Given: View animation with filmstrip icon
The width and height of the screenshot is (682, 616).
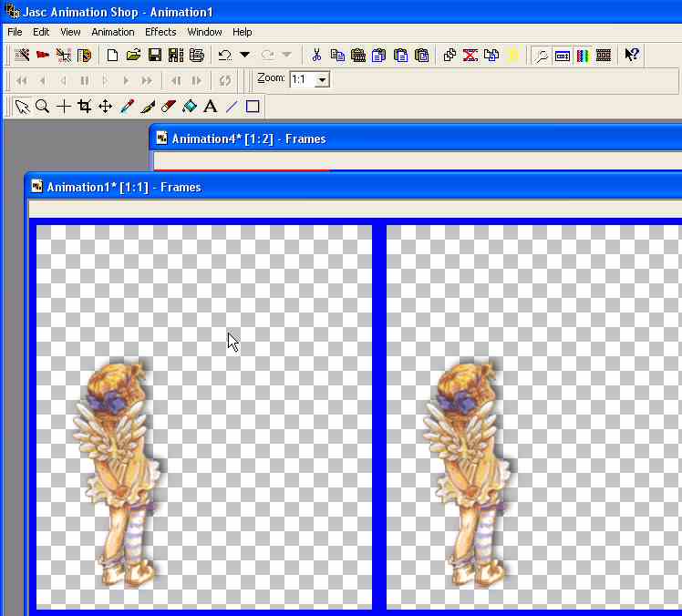Looking at the screenshot, I should click(604, 56).
